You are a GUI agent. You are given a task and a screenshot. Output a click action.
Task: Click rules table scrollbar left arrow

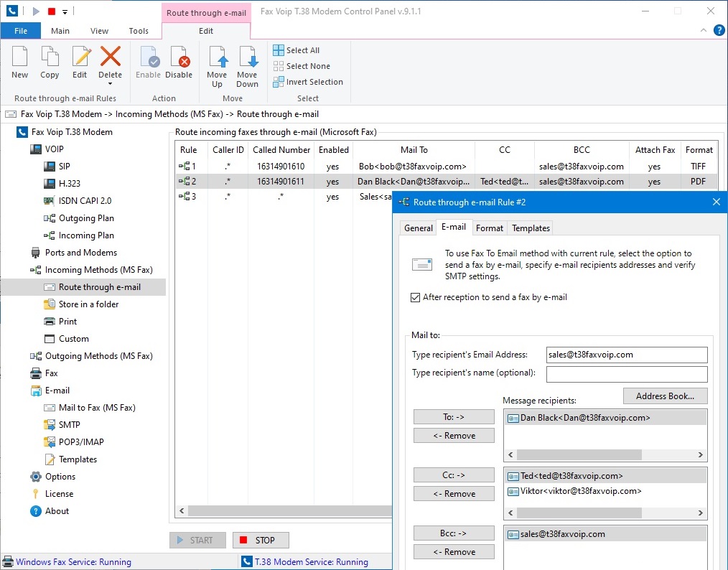coord(182,511)
